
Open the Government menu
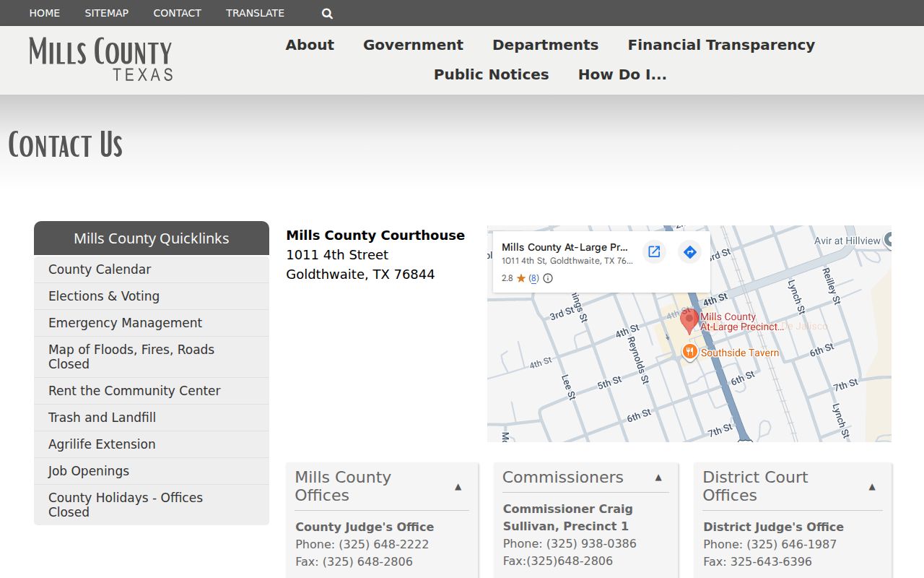tap(413, 45)
